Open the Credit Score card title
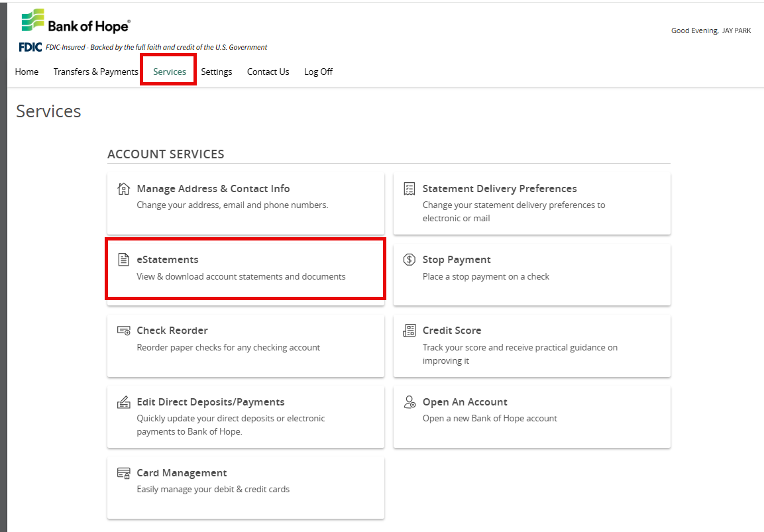Screen dimensions: 764x532 pos(452,331)
